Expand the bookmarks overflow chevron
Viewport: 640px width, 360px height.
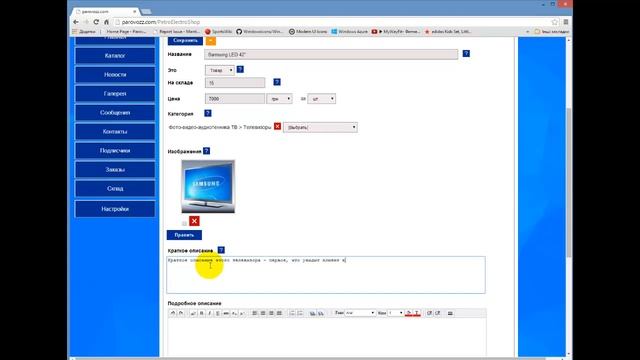pyautogui.click(x=527, y=31)
